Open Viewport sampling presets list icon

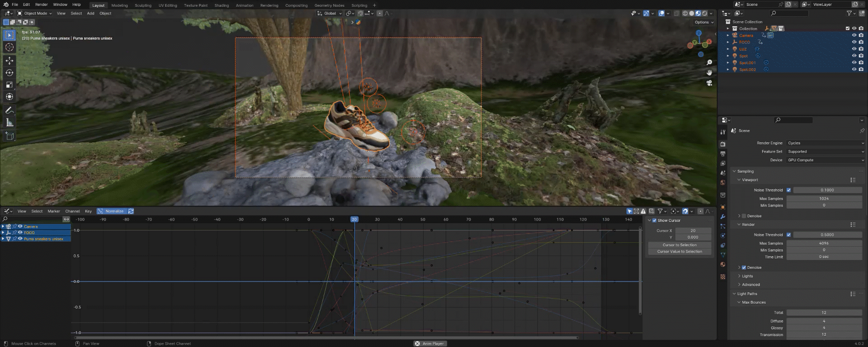(x=853, y=180)
